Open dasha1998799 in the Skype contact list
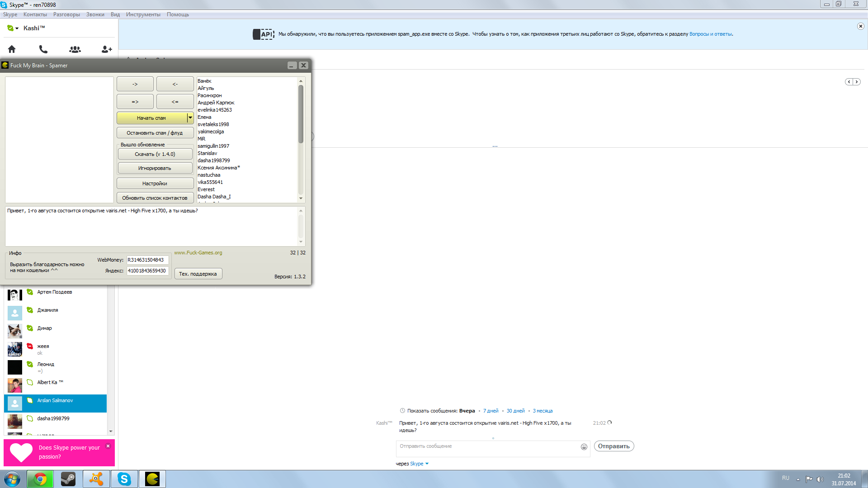Viewport: 868px width, 488px height. click(x=55, y=422)
